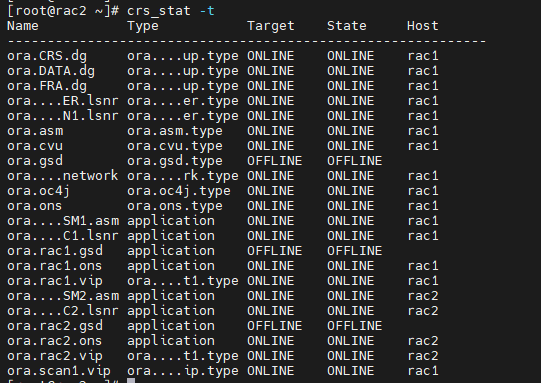Click the ora.rac1.gsd resource name
The image size is (541, 383).
coord(55,251)
